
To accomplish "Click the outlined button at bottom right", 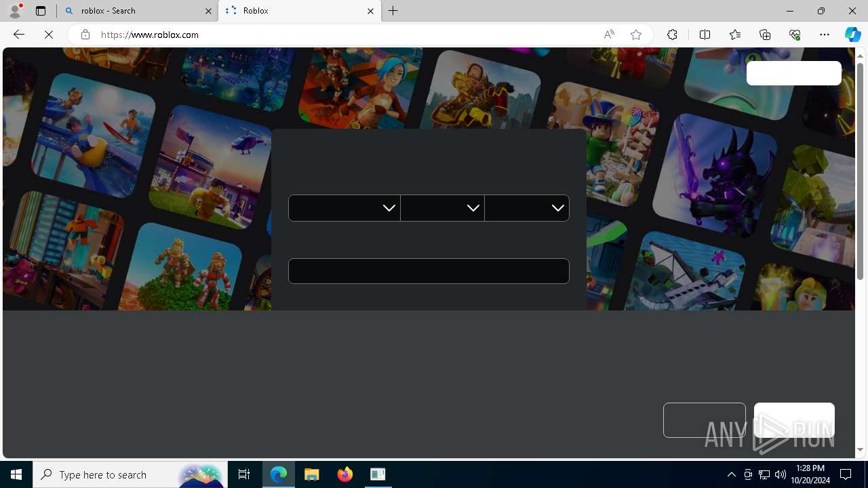I will pyautogui.click(x=704, y=420).
